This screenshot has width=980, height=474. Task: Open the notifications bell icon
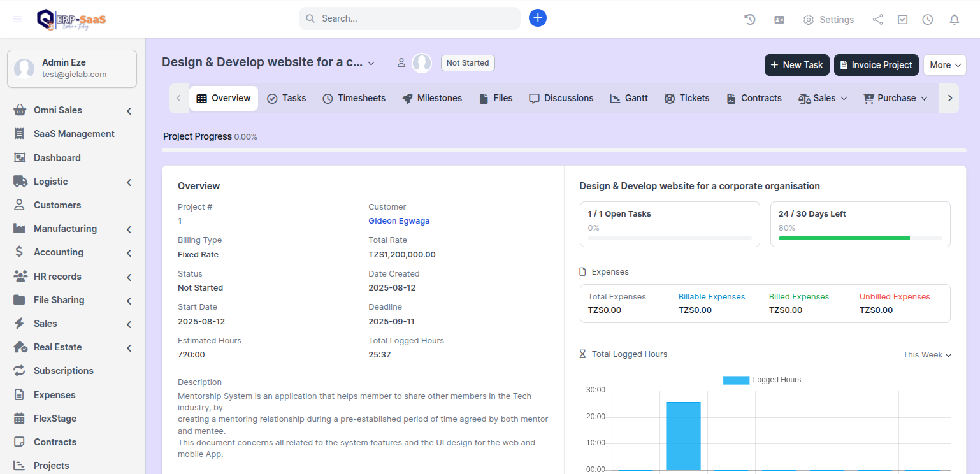[954, 20]
